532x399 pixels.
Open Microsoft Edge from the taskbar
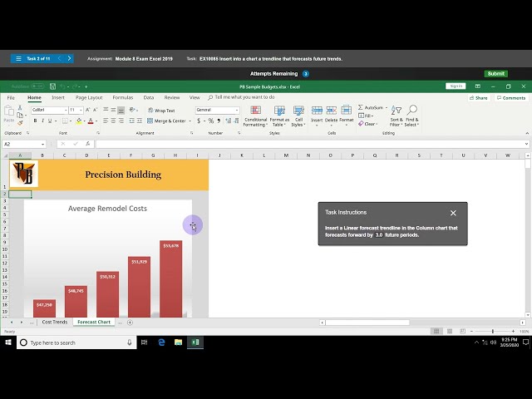[x=161, y=342]
